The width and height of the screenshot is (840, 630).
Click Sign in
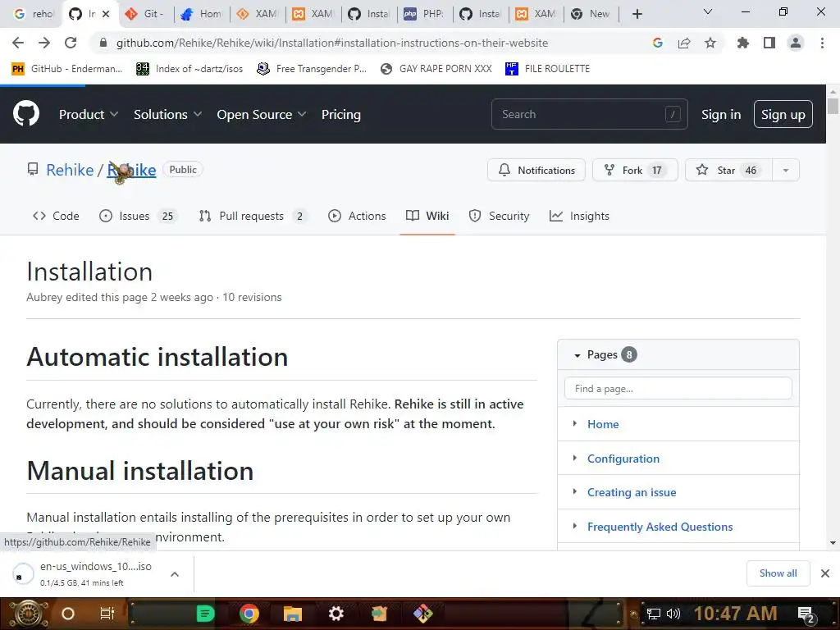point(721,115)
